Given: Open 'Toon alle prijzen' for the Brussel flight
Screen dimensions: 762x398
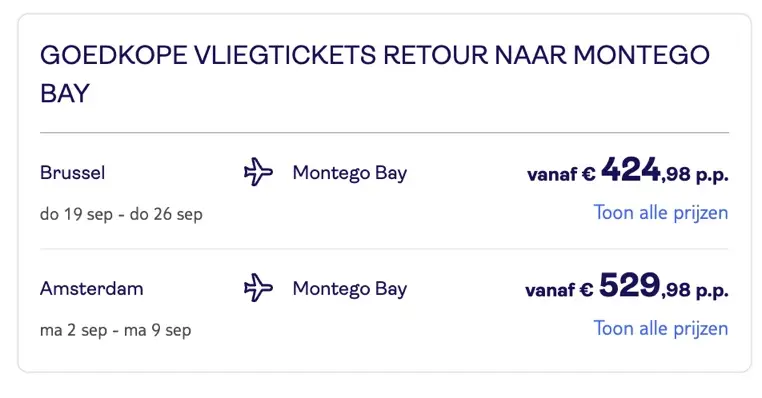Looking at the screenshot, I should tap(660, 213).
